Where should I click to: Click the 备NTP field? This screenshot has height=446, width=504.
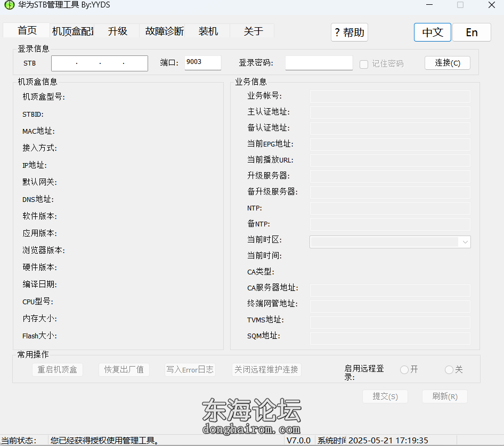pos(390,224)
